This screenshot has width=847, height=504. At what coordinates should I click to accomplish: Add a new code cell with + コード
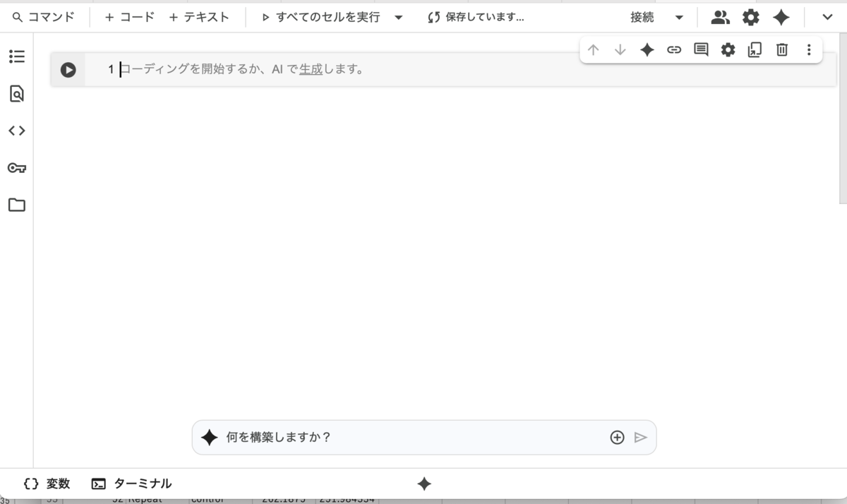click(x=129, y=18)
